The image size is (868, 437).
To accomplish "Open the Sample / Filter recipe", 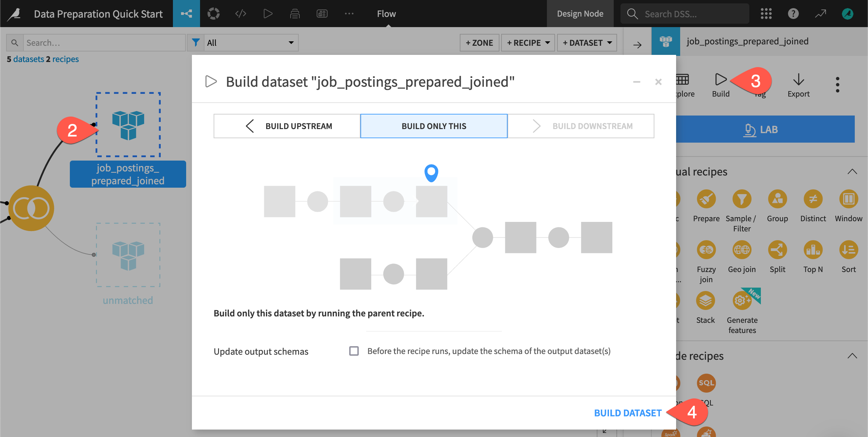I will [x=742, y=200].
